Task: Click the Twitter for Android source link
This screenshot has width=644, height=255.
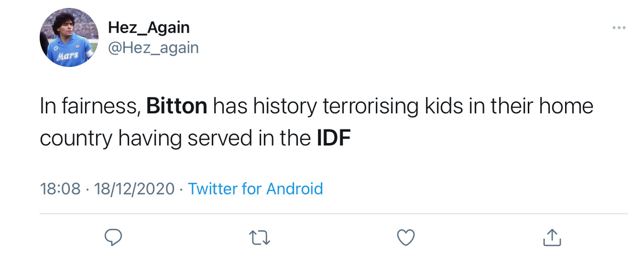Action: click(x=255, y=189)
